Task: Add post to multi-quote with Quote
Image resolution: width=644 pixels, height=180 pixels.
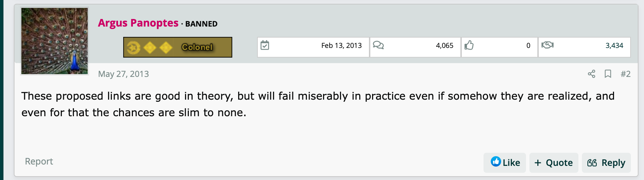Action: (554, 163)
